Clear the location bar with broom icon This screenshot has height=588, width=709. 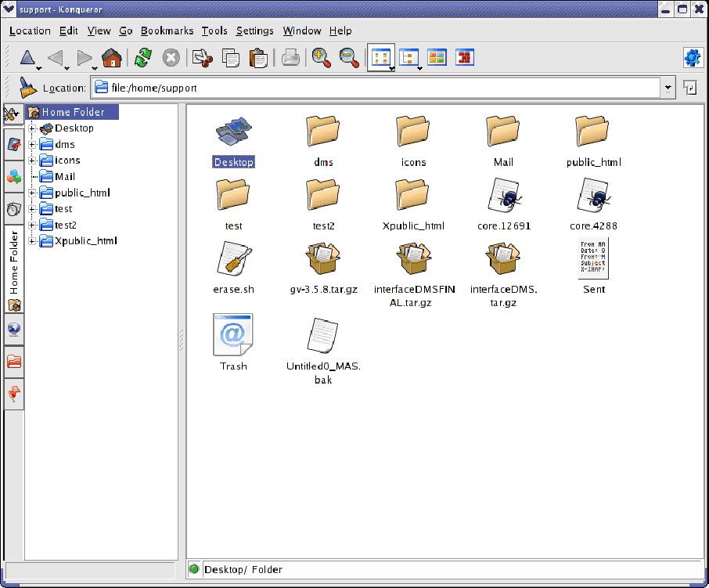click(28, 87)
